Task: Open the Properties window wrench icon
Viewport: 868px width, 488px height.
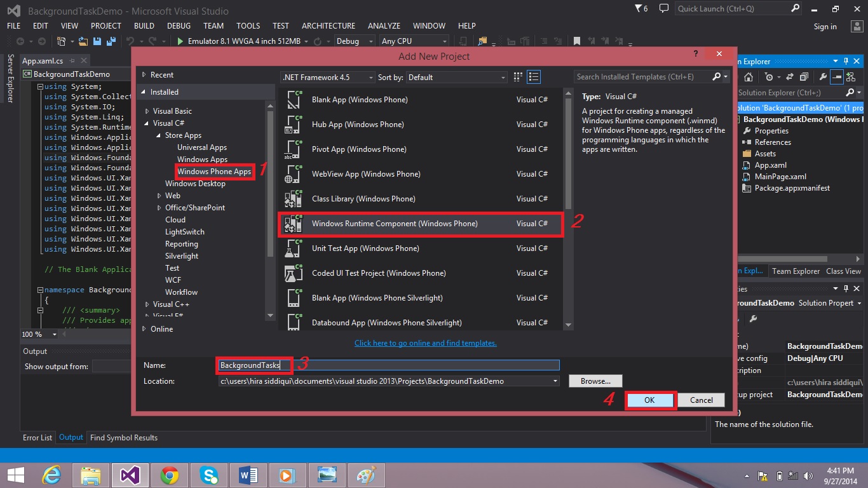Action: point(824,76)
